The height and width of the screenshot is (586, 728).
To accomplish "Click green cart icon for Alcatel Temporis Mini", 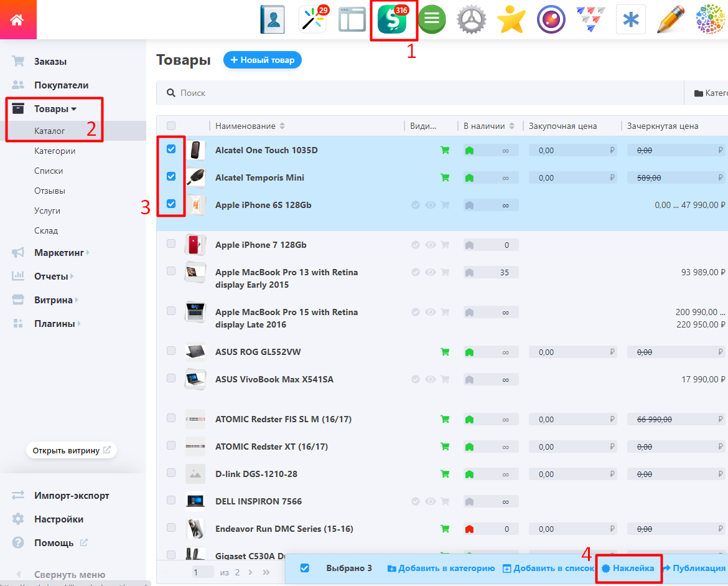I will pyautogui.click(x=445, y=177).
